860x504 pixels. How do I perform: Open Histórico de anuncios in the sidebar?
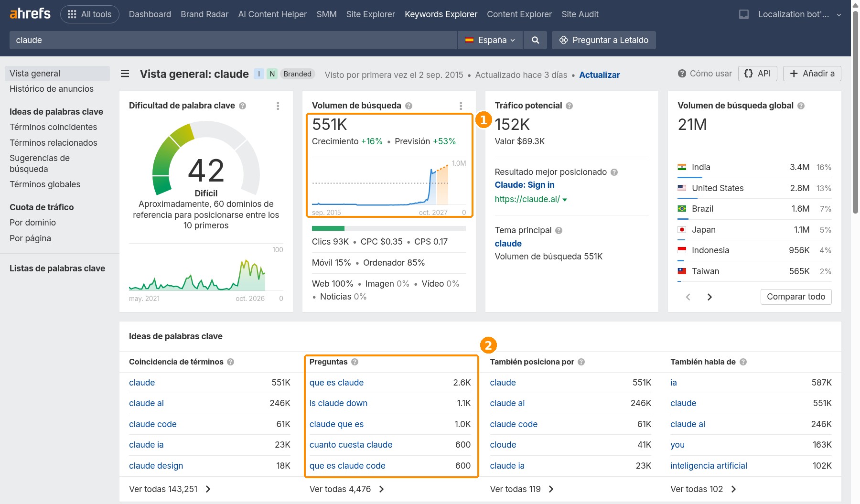click(52, 89)
